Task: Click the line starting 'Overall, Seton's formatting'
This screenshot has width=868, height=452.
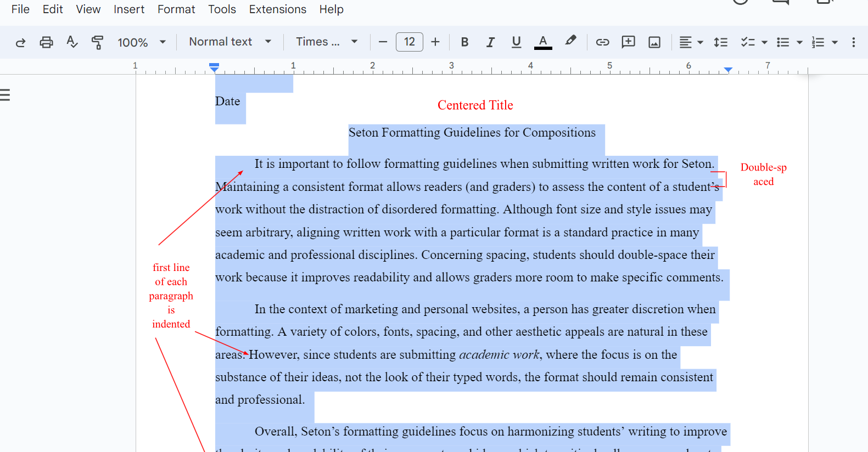Action: (x=491, y=431)
